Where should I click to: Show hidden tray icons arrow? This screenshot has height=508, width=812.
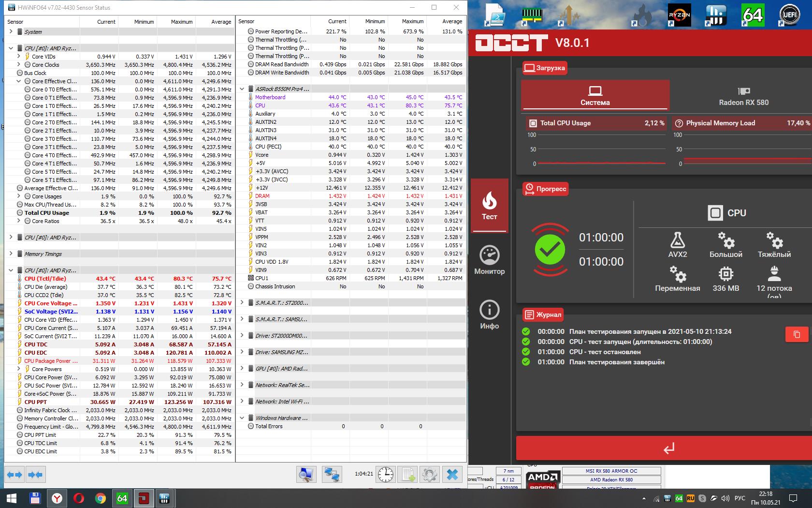point(644,498)
